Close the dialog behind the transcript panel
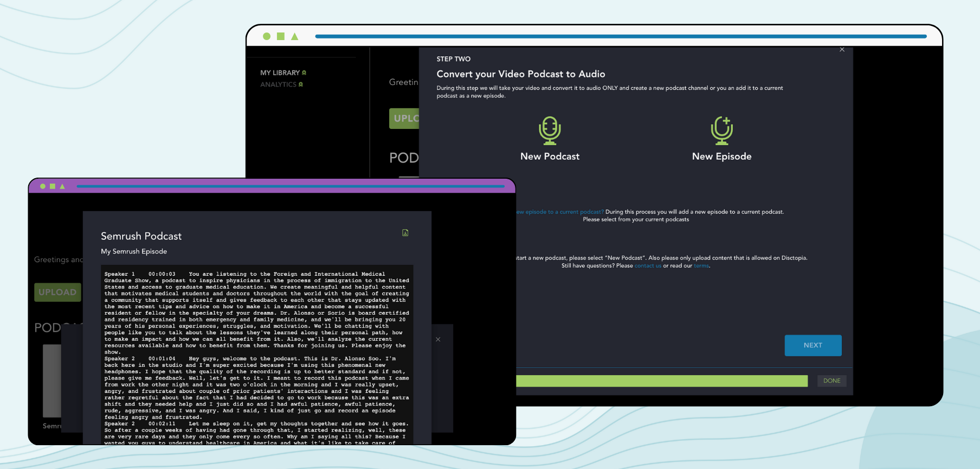 pos(438,340)
